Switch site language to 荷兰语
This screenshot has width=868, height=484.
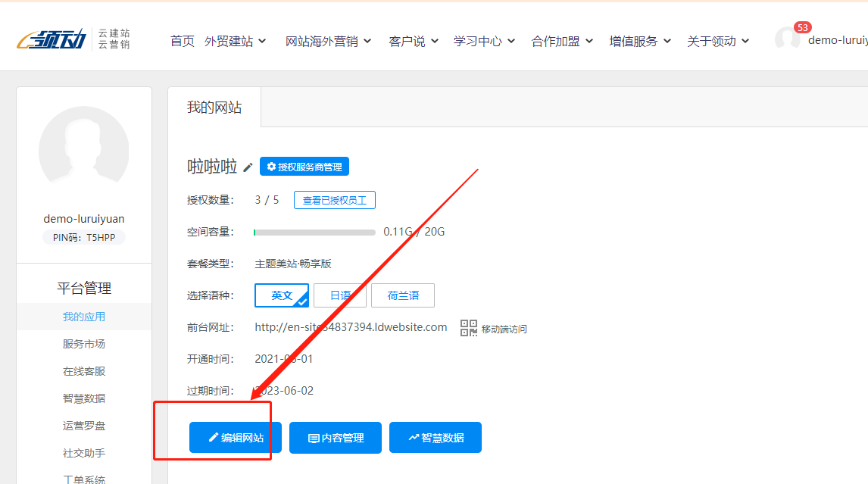pyautogui.click(x=403, y=295)
